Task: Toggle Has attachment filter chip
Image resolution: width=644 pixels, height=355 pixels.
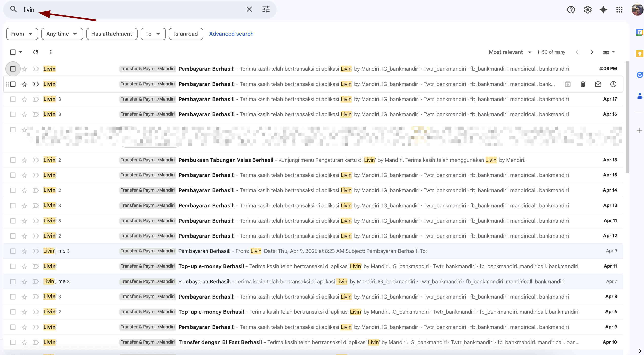Action: pos(112,34)
